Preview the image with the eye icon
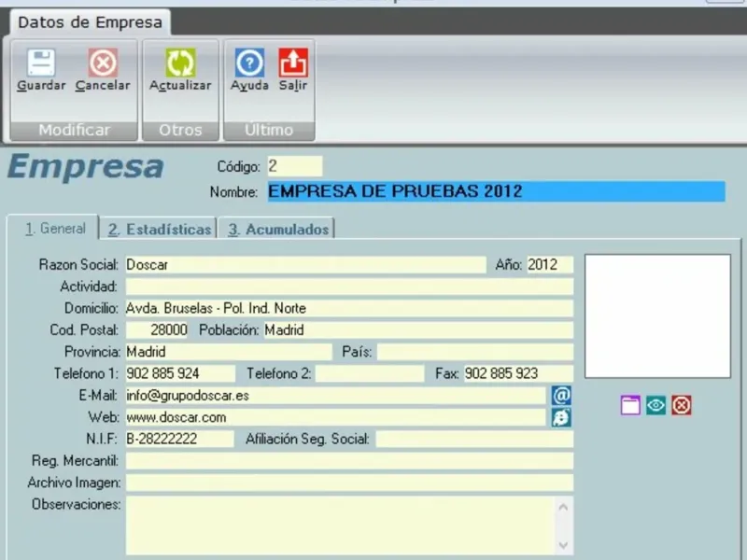The height and width of the screenshot is (560, 747). pyautogui.click(x=655, y=405)
